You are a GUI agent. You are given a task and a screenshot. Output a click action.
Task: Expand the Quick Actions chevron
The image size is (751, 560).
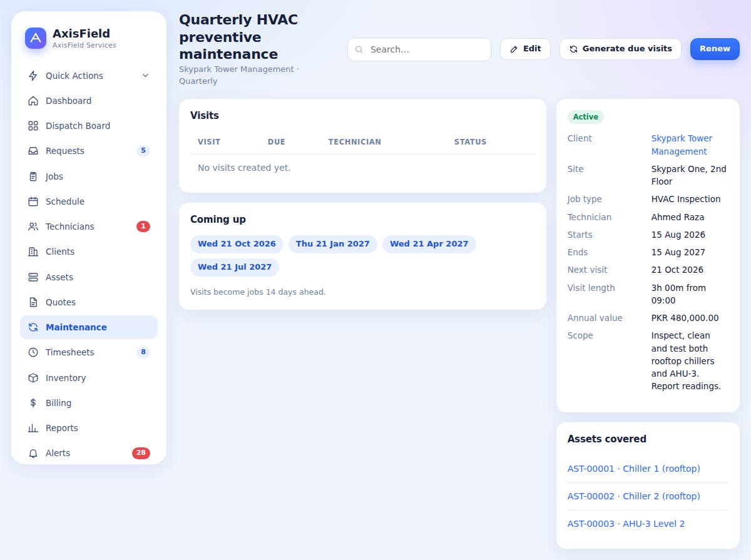point(145,76)
